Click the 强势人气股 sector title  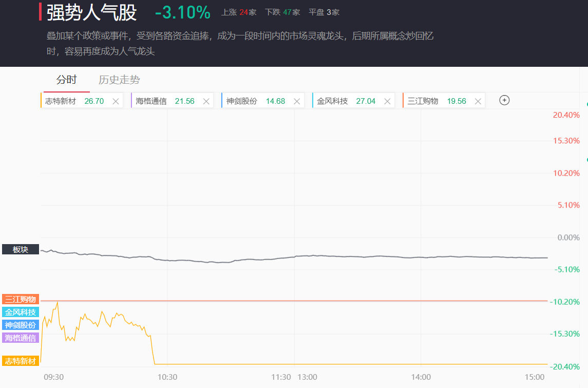(92, 13)
